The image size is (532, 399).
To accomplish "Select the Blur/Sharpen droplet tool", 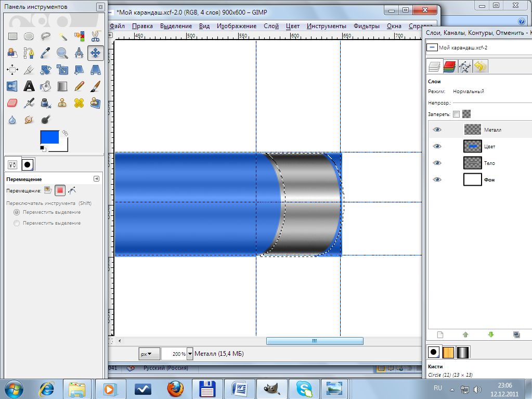I will pos(12,120).
